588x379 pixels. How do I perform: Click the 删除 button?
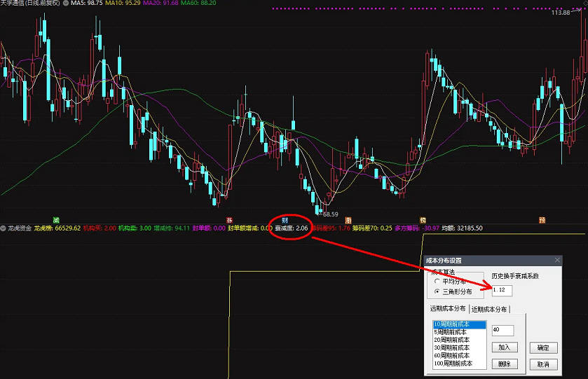(505, 364)
